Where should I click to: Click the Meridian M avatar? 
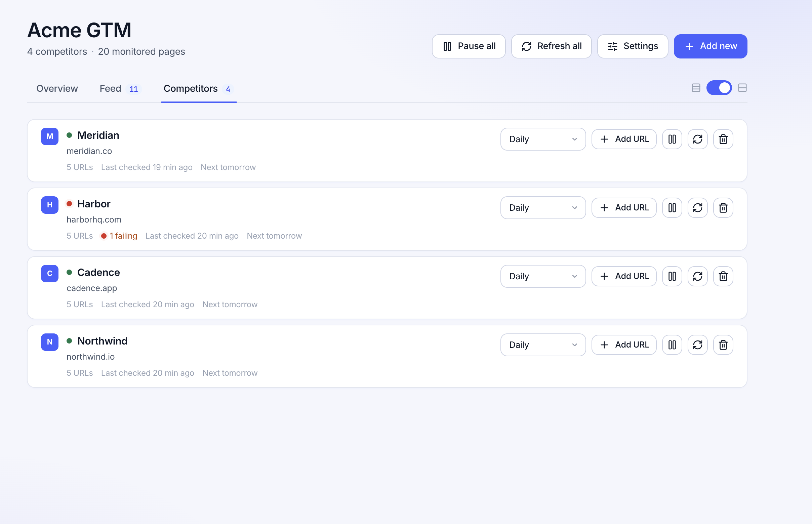click(x=50, y=136)
